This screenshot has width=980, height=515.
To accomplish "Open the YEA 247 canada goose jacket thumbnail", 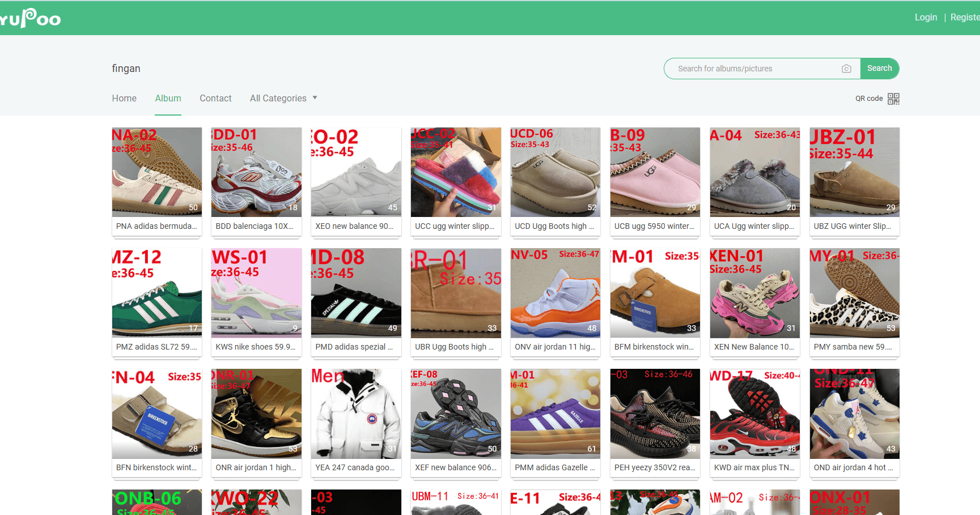I will [357, 414].
